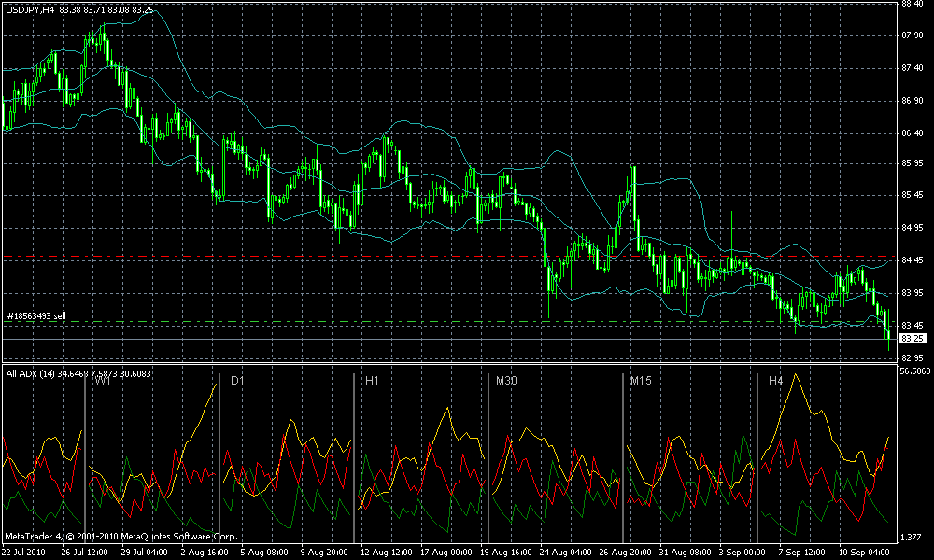The image size is (934, 560).
Task: Click the D1 timeframe label in ADX panel
Action: [237, 381]
